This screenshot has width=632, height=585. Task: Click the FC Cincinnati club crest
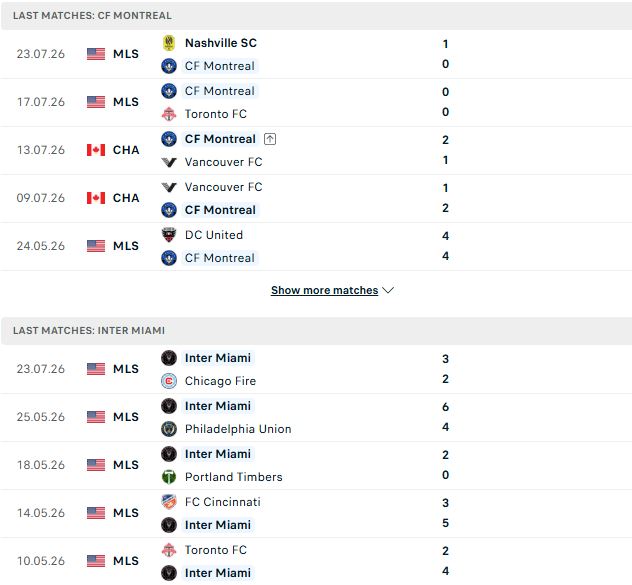pyautogui.click(x=169, y=502)
